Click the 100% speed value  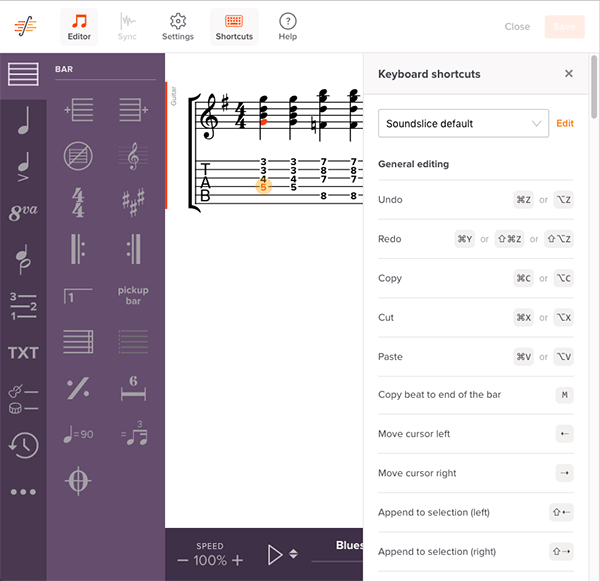point(210,561)
